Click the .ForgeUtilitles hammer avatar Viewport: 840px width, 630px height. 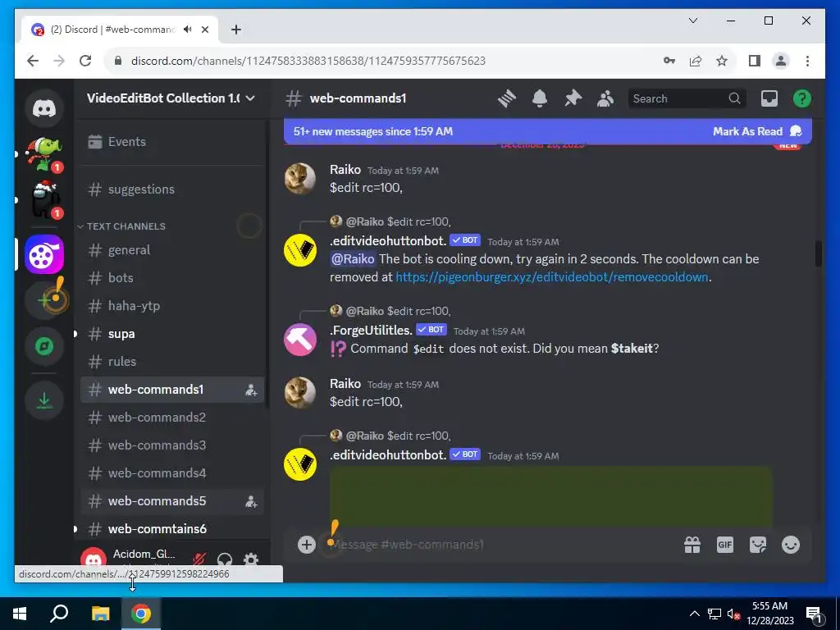300,340
